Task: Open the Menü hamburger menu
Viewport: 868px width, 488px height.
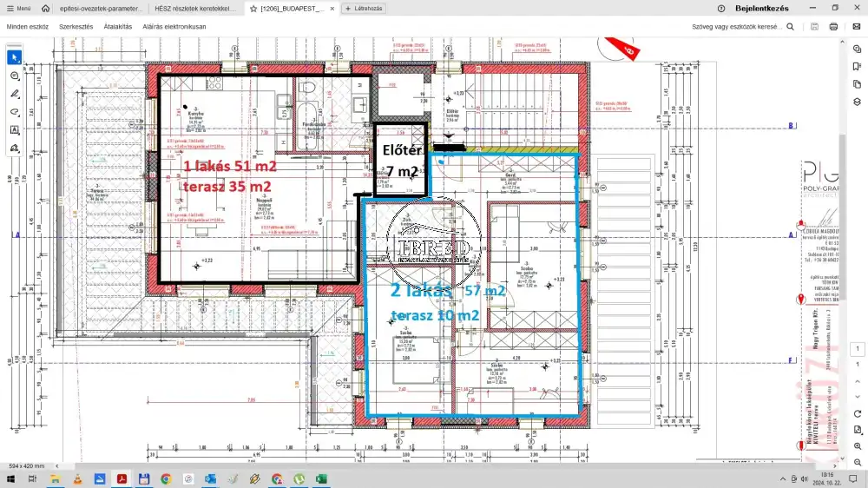Action: (19, 9)
